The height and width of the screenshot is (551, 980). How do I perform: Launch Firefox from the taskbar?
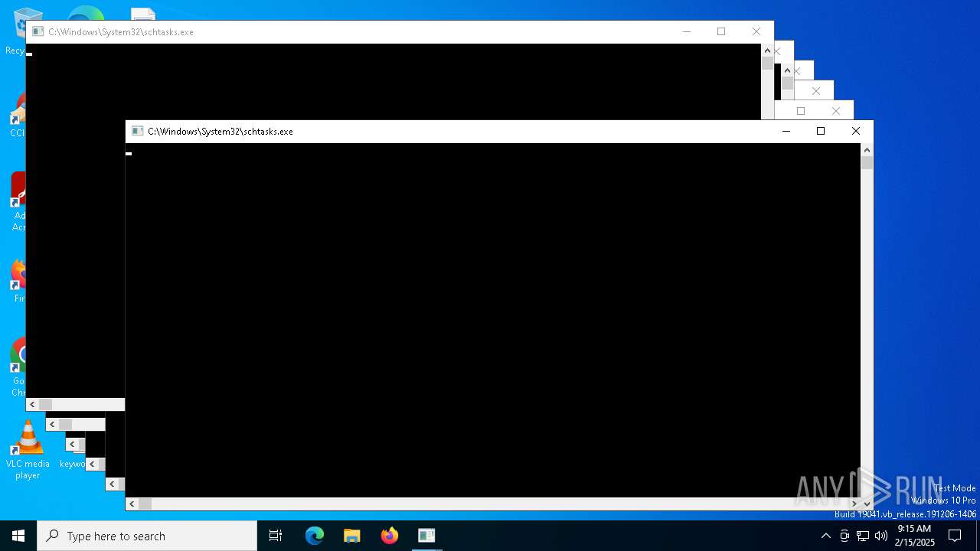coord(390,536)
